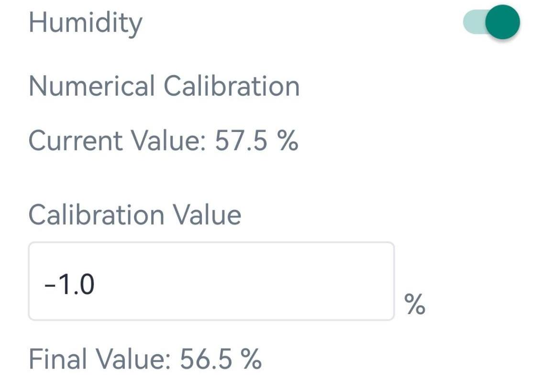
Task: Focus the Calibration Value input field
Action: (x=211, y=281)
